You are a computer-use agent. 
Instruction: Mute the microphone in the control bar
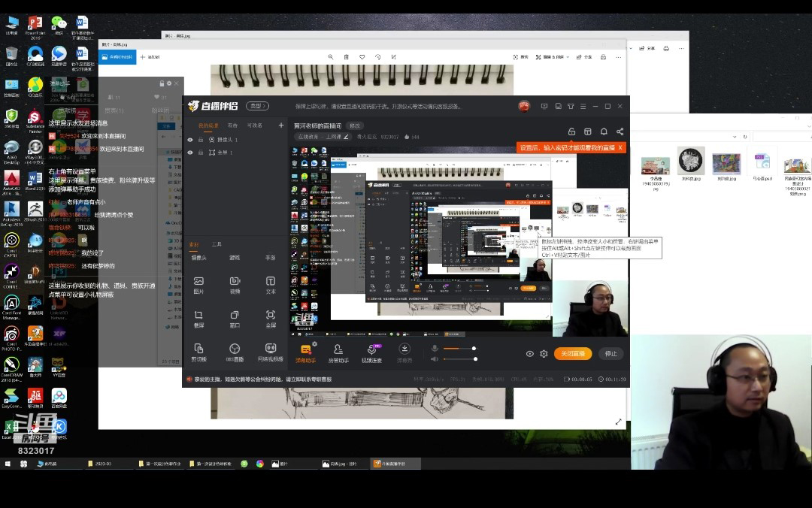(435, 348)
